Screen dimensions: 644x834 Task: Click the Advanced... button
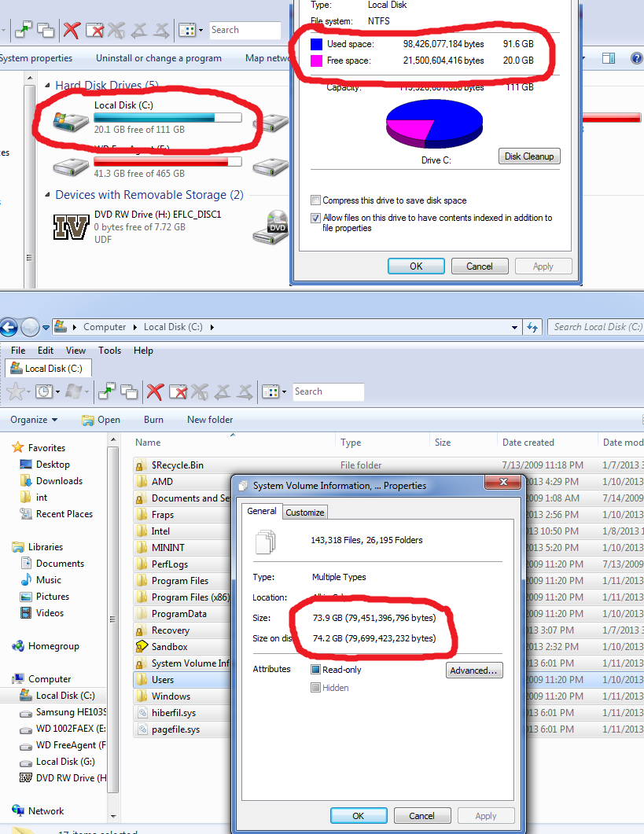[x=473, y=671]
